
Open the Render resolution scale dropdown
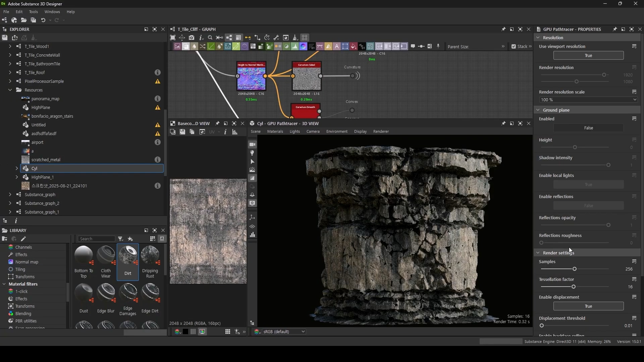click(588, 100)
